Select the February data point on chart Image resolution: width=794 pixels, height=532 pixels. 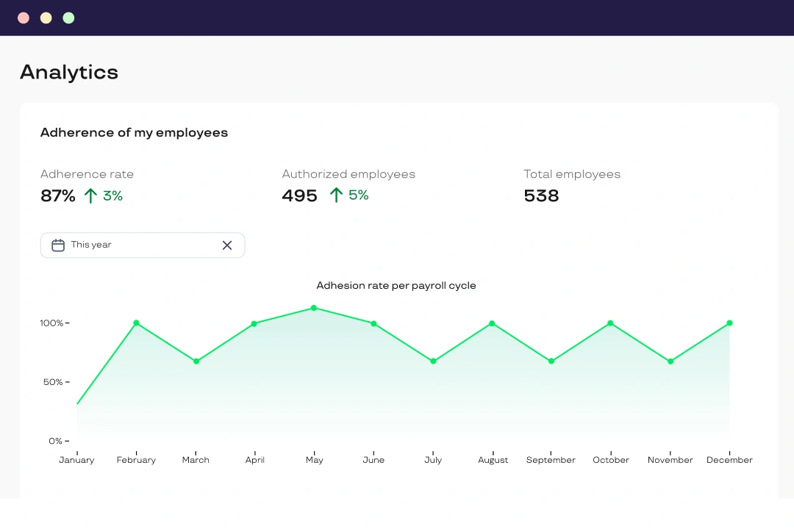point(136,323)
